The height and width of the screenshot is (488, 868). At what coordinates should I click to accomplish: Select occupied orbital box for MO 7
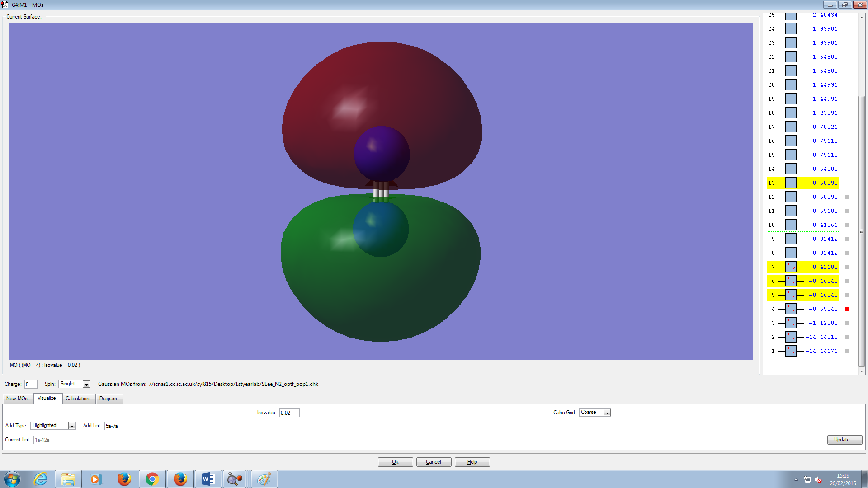point(791,267)
